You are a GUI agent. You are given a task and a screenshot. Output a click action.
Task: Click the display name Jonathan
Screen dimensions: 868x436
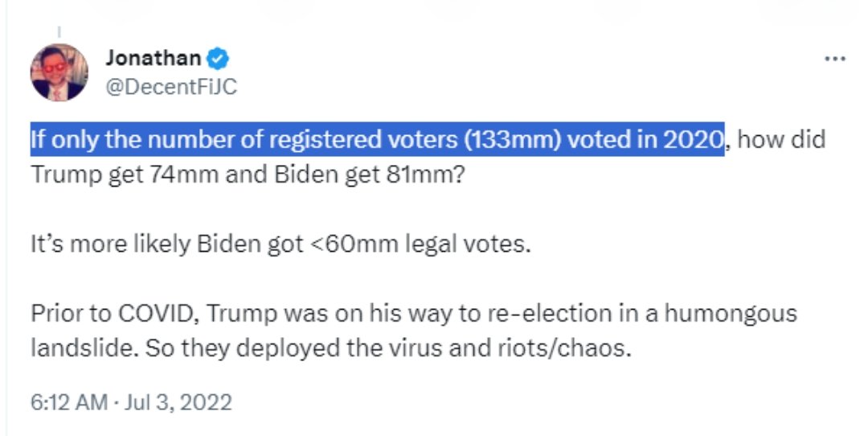coord(153,59)
